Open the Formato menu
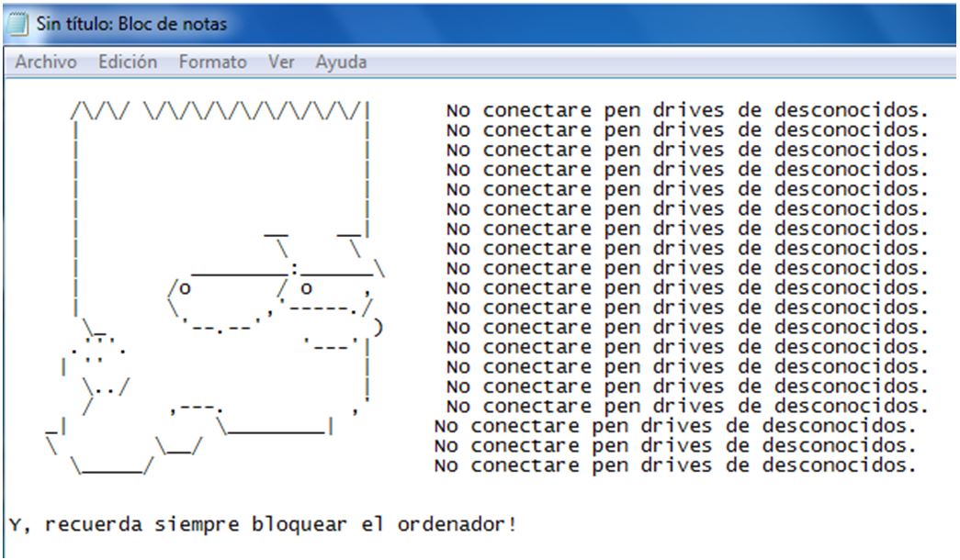 pyautogui.click(x=212, y=62)
